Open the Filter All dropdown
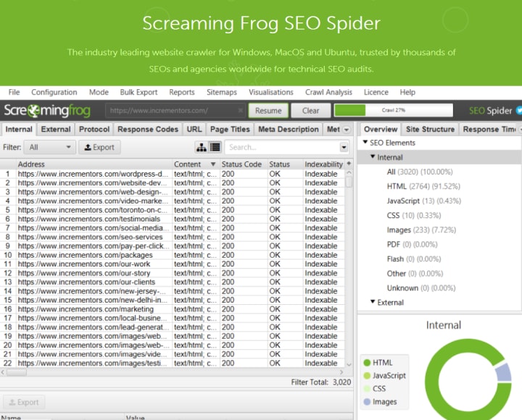522x420 pixels. (49, 147)
